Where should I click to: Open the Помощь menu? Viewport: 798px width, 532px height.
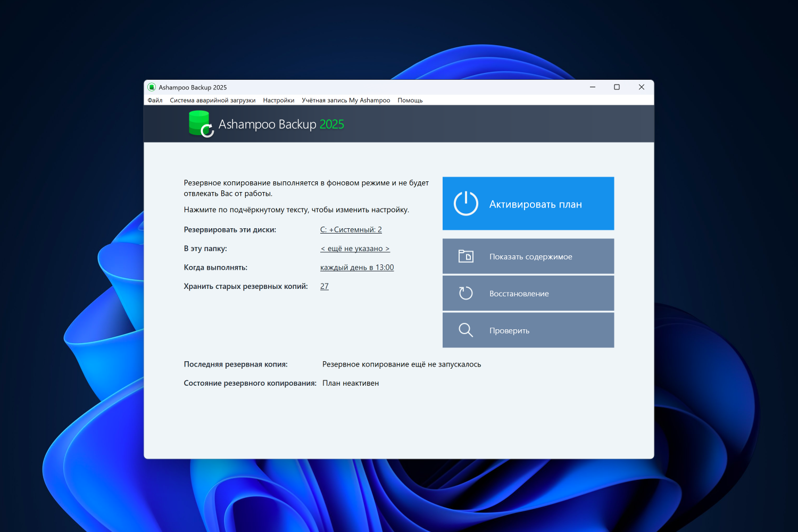pyautogui.click(x=410, y=100)
